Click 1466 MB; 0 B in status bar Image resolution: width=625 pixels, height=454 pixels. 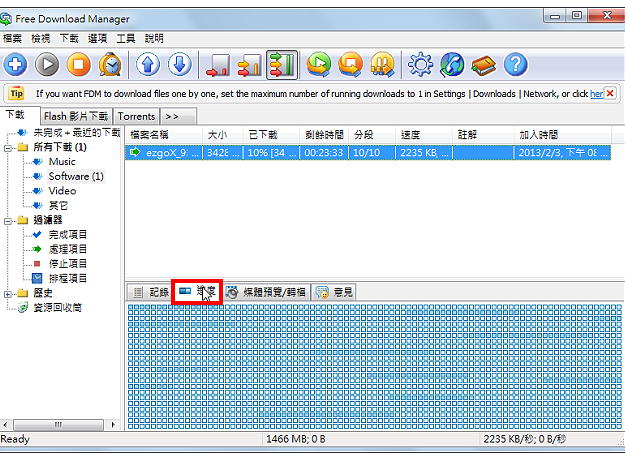(295, 439)
